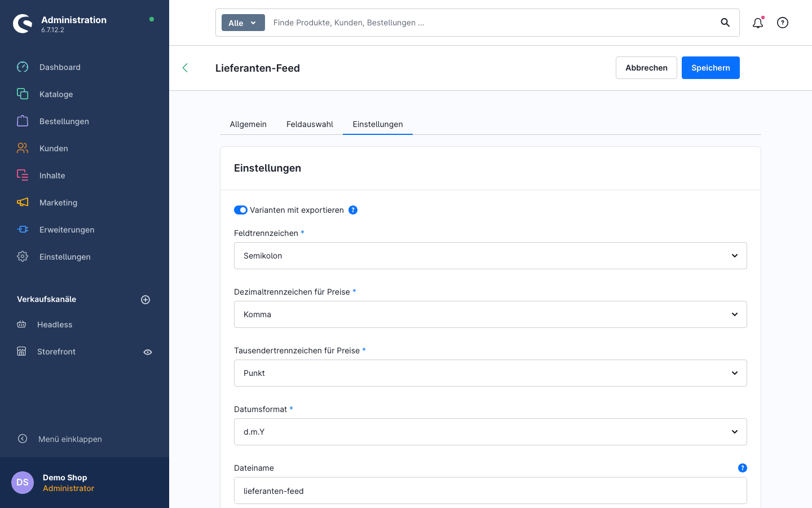
Task: Open the Demo Shop user profile avatar
Action: 23,483
